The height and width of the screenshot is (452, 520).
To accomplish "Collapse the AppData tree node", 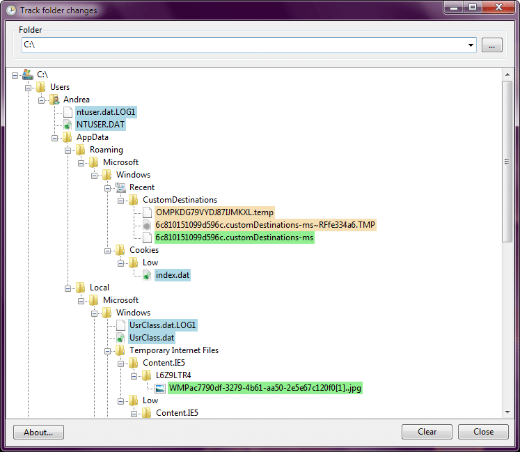I will coord(55,138).
